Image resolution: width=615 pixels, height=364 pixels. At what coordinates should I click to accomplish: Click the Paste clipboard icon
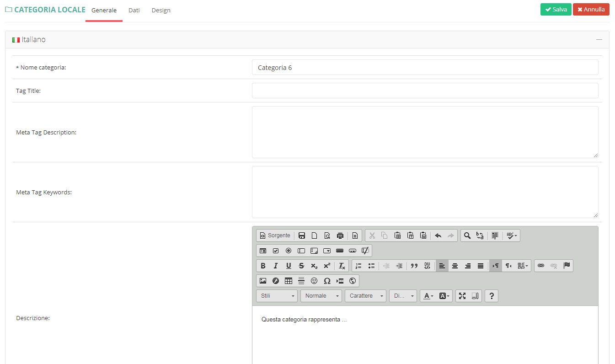click(398, 236)
